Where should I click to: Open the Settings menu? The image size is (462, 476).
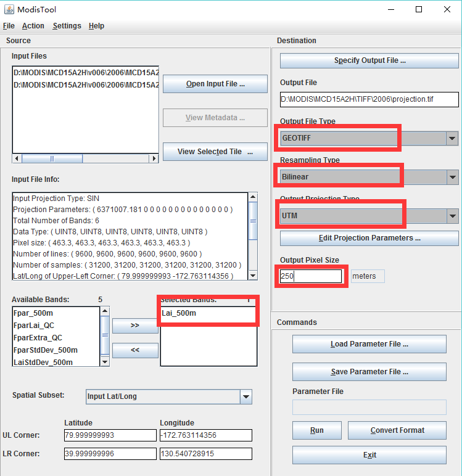tap(67, 26)
